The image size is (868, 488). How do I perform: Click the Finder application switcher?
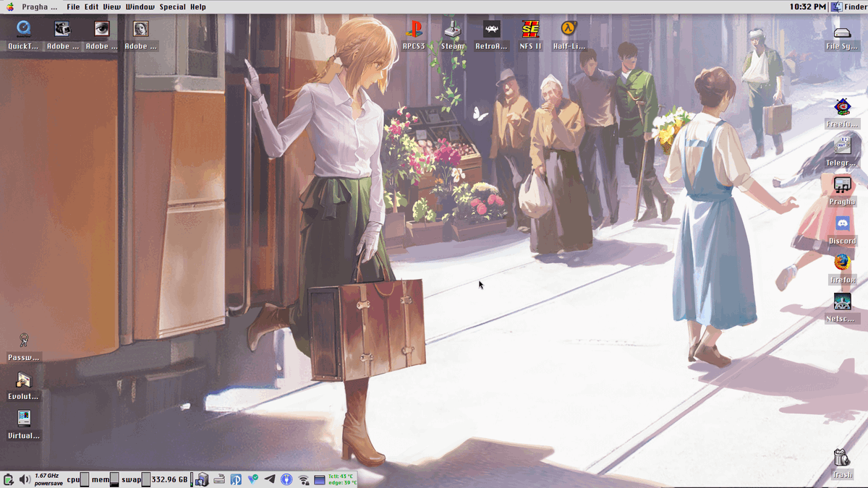(x=848, y=7)
